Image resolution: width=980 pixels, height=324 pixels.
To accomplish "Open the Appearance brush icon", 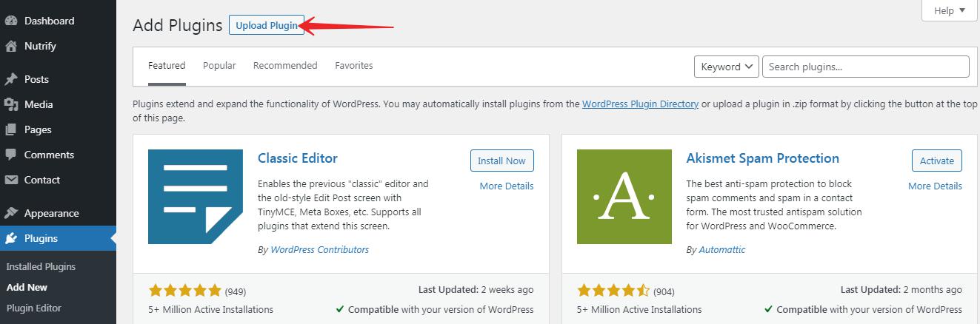I will [11, 213].
